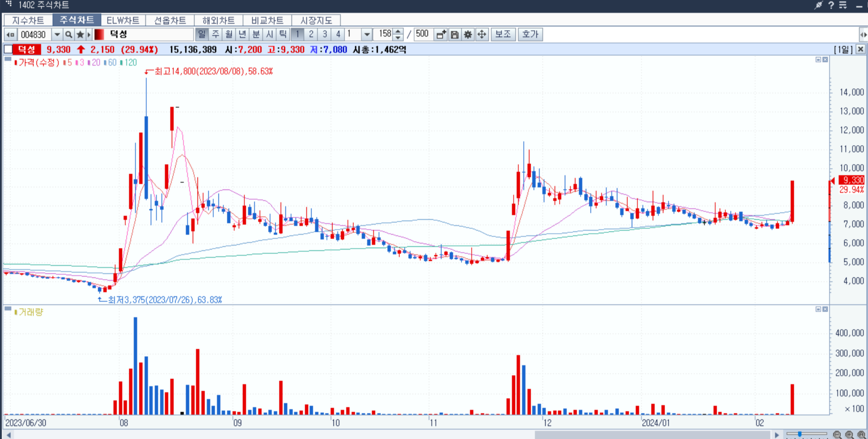Click the 보조 button
868x439 pixels.
503,34
